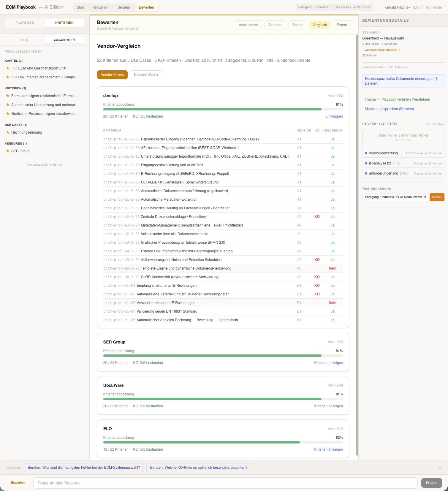Click blue status dot of ist-analyse.txt
Viewport: 448px width, 491px height.
click(366, 163)
